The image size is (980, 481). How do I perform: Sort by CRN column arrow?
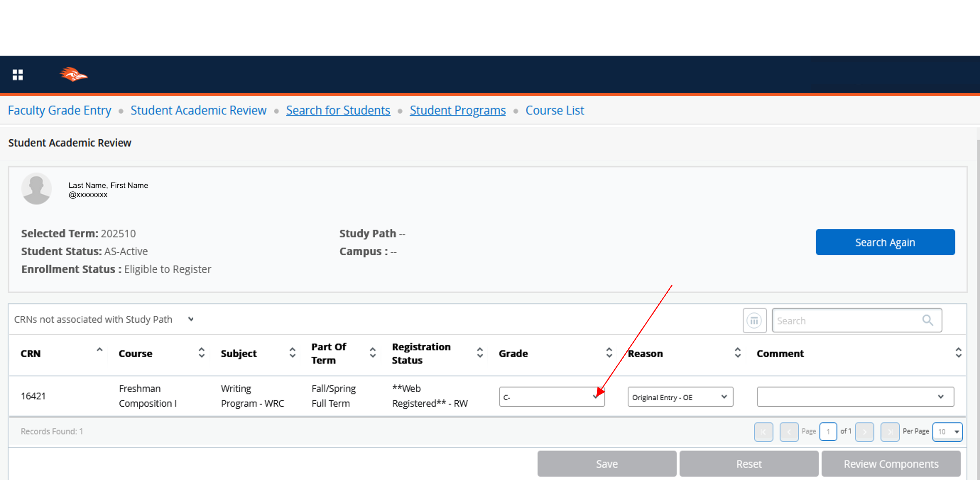[x=100, y=349]
